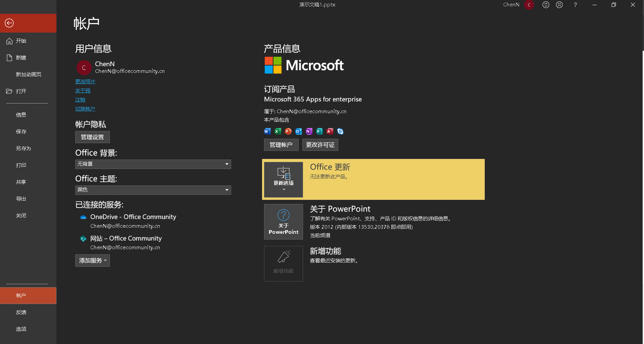The height and width of the screenshot is (344, 644).
Task: Select 新建 in the sidebar
Action: [28, 58]
